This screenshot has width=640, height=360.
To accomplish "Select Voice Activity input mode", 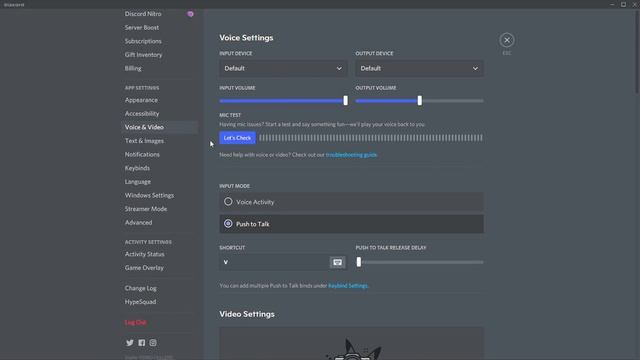I will 351,202.
